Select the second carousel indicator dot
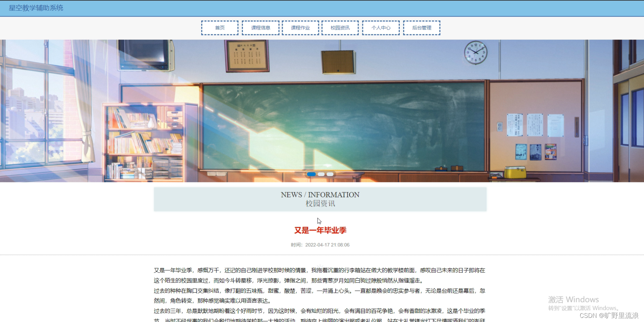Viewport: 644px width, 322px height. point(321,174)
